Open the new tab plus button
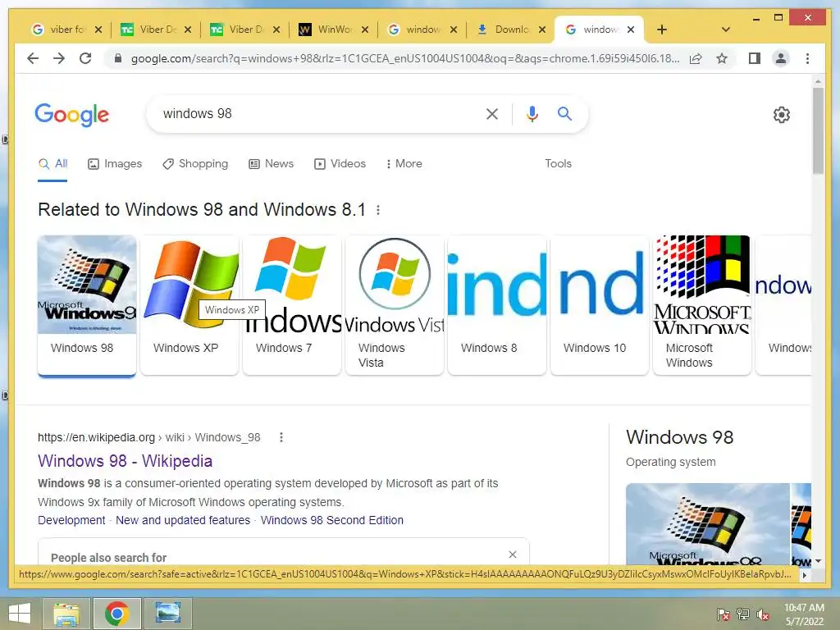Viewport: 840px width, 630px height. (x=662, y=30)
